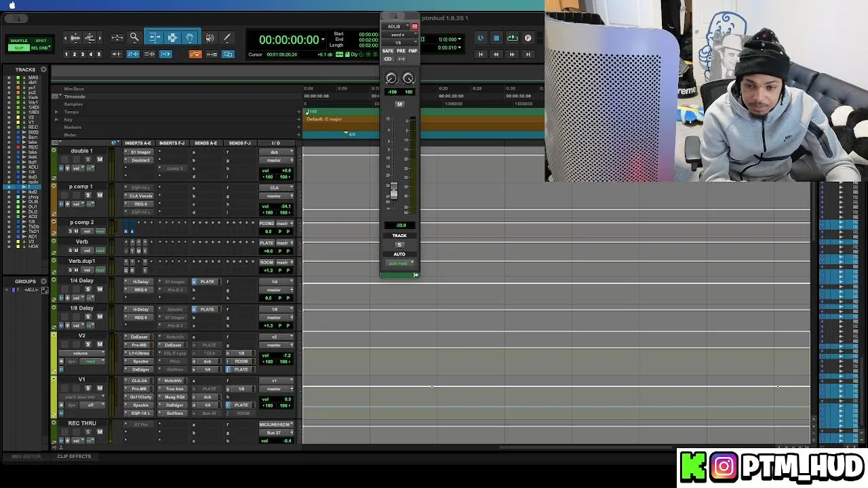This screenshot has height=488, width=868.
Task: Click Rewind transport button
Action: tap(496, 54)
